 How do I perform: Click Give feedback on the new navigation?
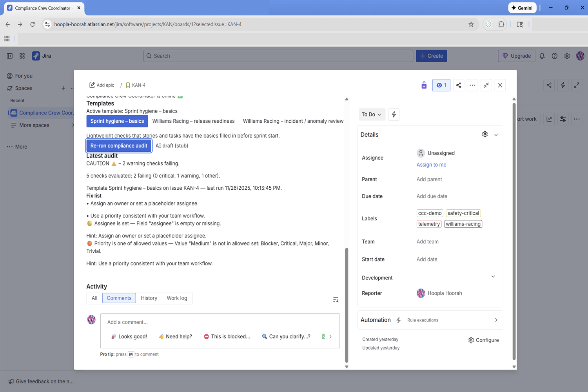point(41,381)
